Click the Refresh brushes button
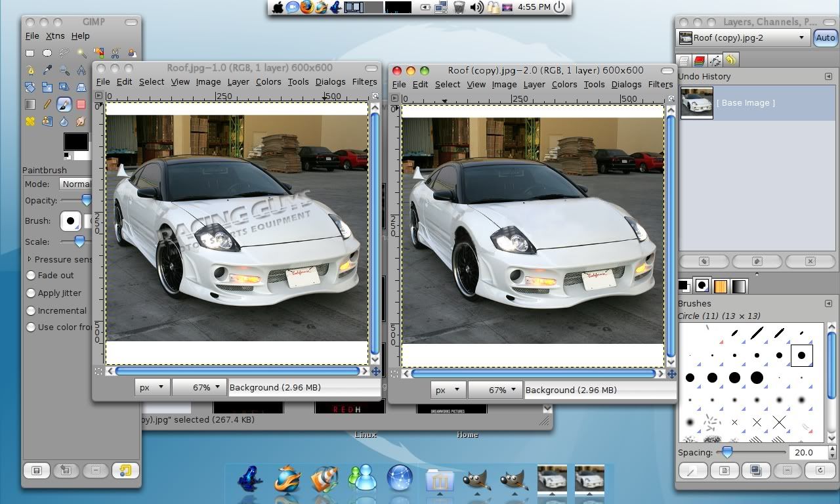Image resolution: width=840 pixels, height=504 pixels. (x=820, y=471)
